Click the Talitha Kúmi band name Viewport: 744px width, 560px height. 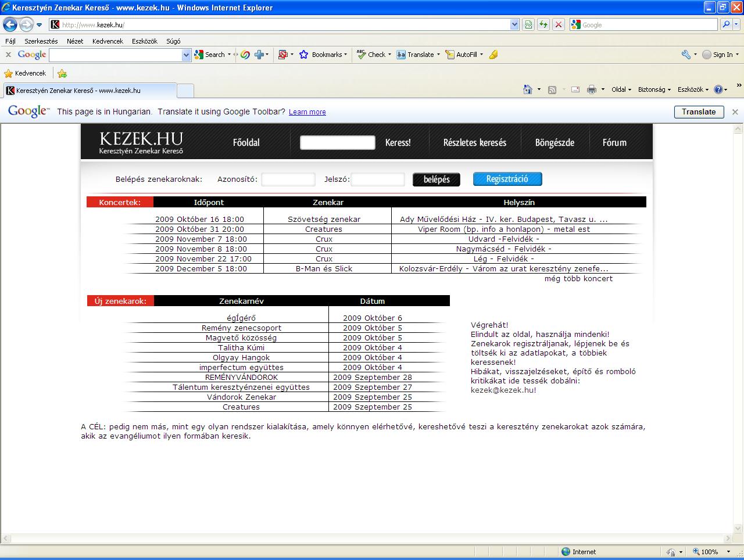241,347
